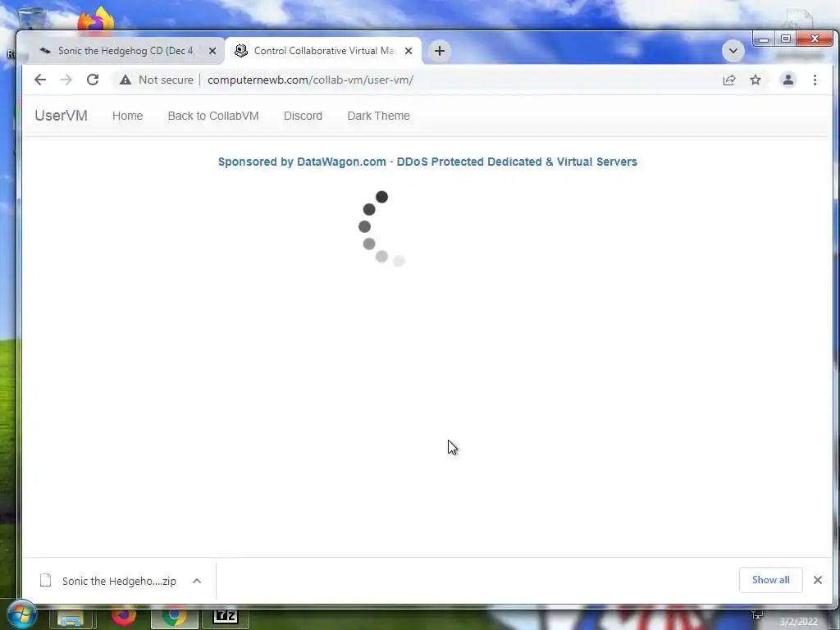Open 7-Zip from the taskbar
The width and height of the screenshot is (840, 630).
tap(225, 617)
